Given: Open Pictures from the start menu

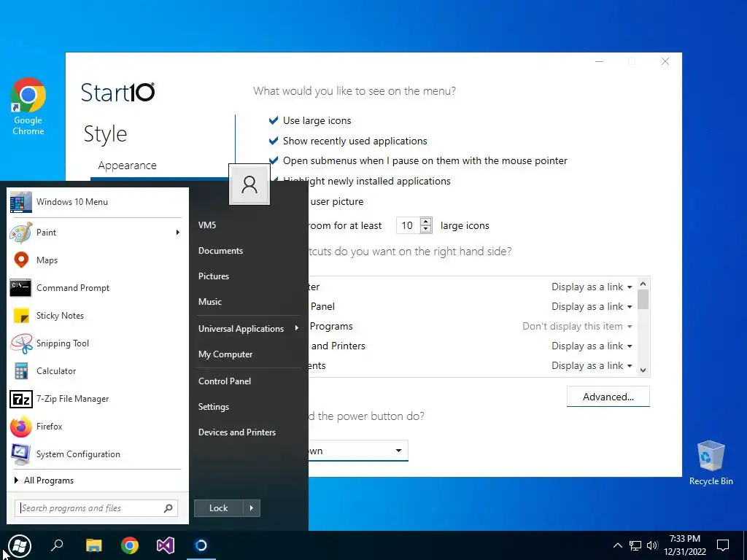Looking at the screenshot, I should [214, 276].
